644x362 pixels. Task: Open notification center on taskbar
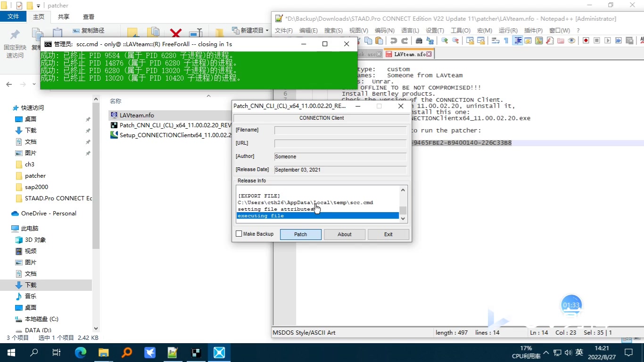click(628, 353)
